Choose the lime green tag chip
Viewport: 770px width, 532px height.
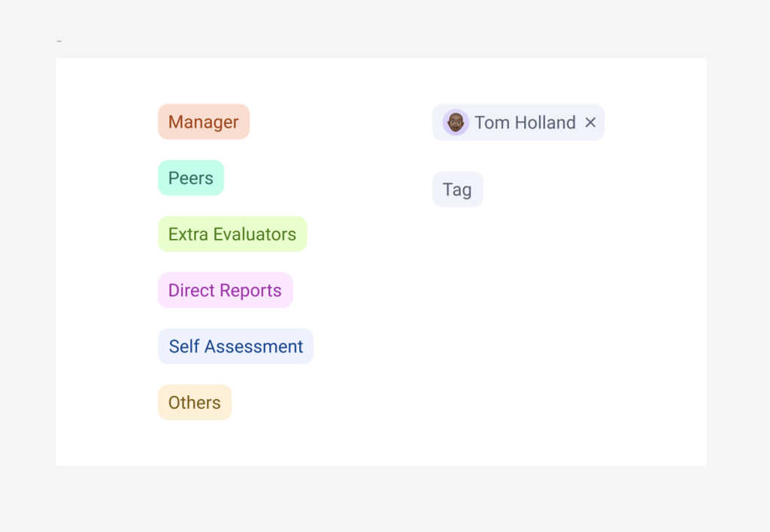tap(232, 234)
